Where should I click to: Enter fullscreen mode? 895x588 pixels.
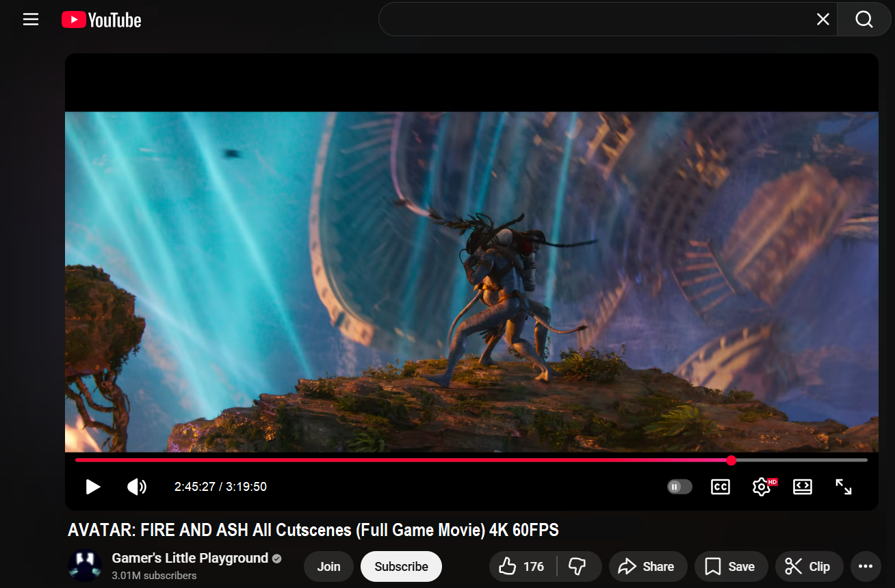tap(844, 487)
